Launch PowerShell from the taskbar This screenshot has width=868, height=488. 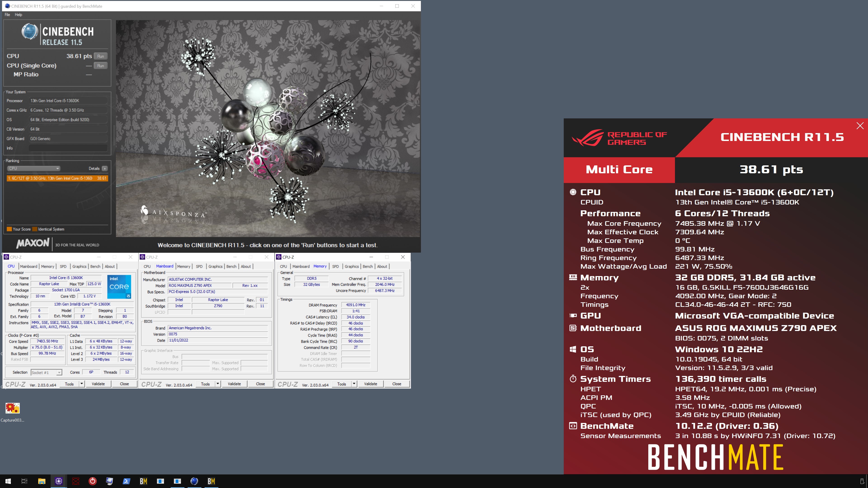[x=126, y=481]
